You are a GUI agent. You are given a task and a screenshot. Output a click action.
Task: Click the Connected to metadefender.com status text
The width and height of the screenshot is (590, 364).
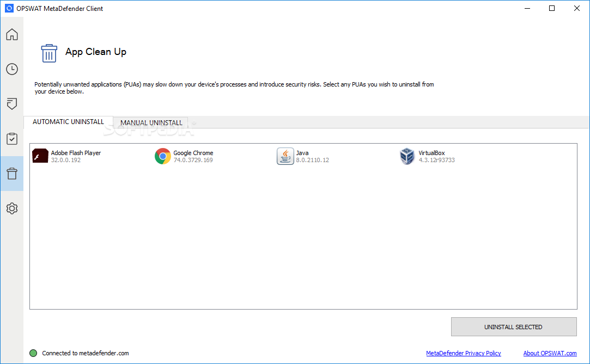86,353
